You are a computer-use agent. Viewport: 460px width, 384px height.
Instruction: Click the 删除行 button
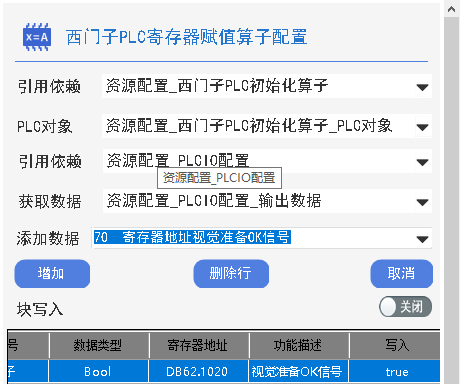pos(231,274)
